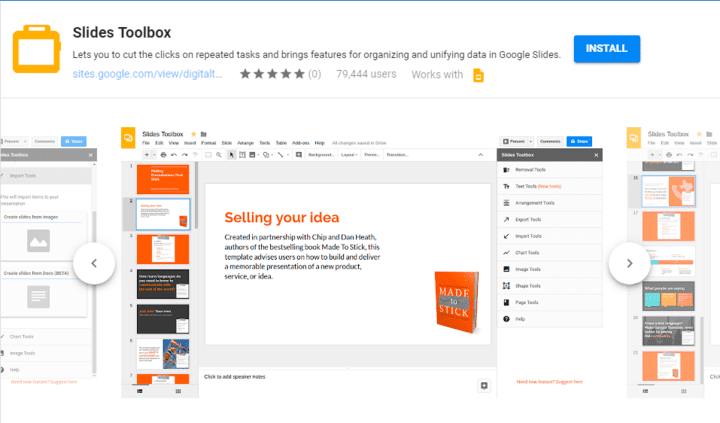Open the Arrange menu in center screenshot
This screenshot has height=423, width=720.
(x=246, y=143)
